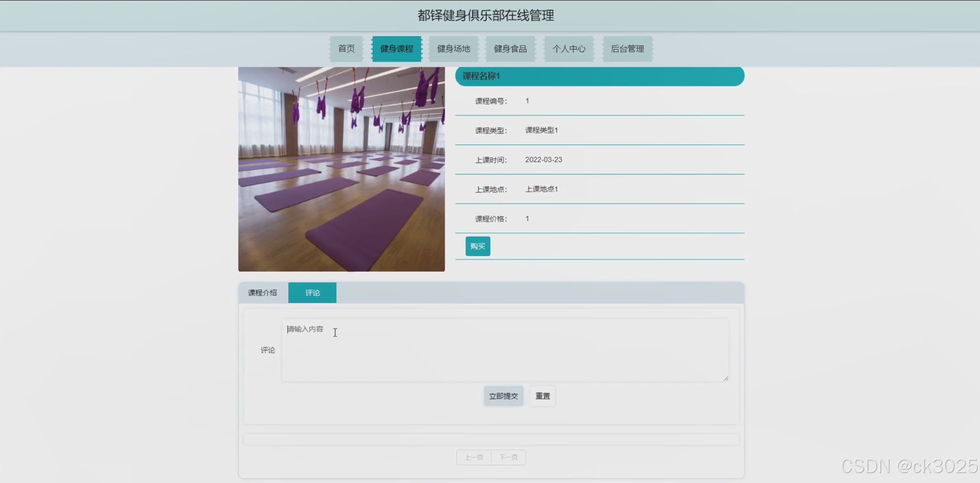Open the 健身课程 navigation tab
Image resolution: width=980 pixels, height=483 pixels.
[x=397, y=49]
